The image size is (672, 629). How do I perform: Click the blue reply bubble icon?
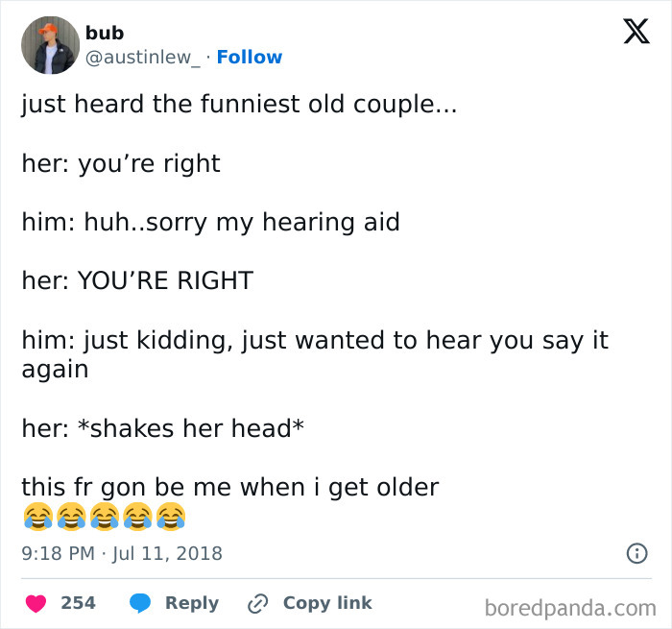click(140, 603)
